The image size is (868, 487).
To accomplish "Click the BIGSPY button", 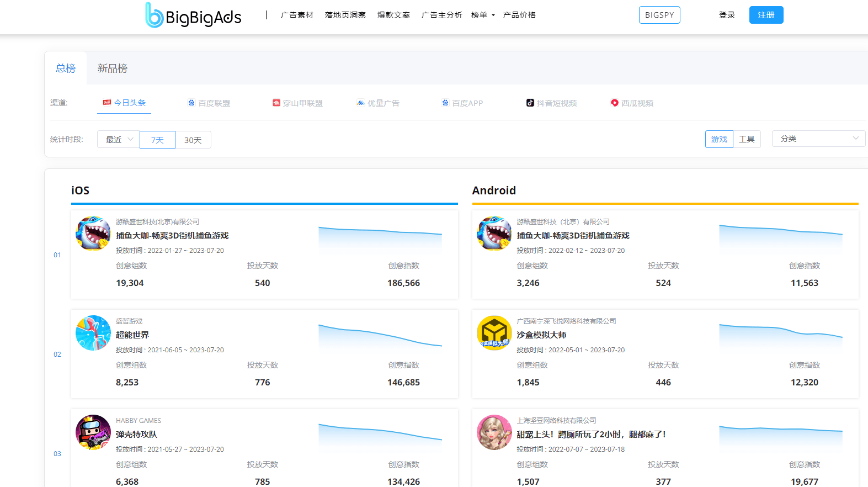I will pyautogui.click(x=659, y=15).
